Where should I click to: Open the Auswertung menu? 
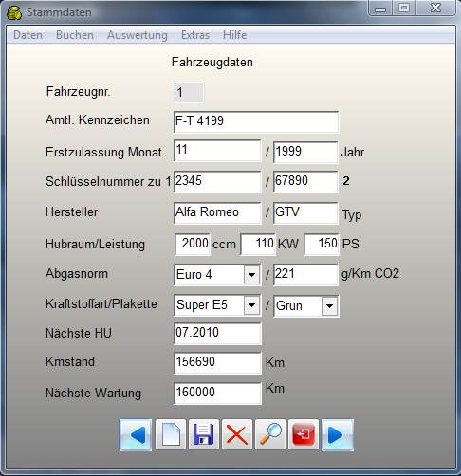pyautogui.click(x=138, y=35)
